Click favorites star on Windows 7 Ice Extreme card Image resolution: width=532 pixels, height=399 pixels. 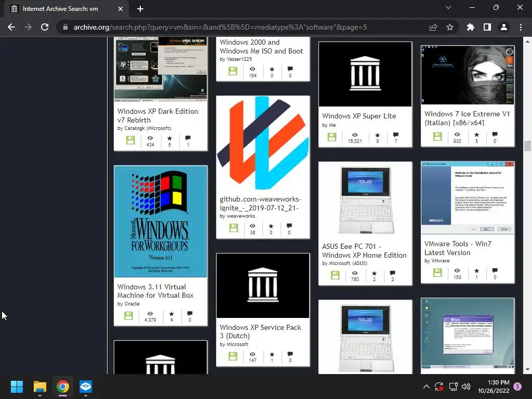click(477, 135)
